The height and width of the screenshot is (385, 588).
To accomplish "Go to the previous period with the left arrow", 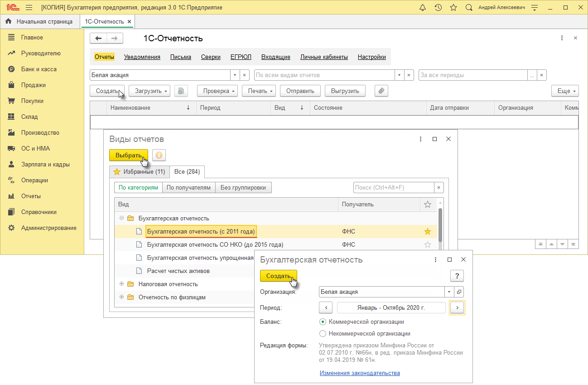I will click(x=326, y=307).
